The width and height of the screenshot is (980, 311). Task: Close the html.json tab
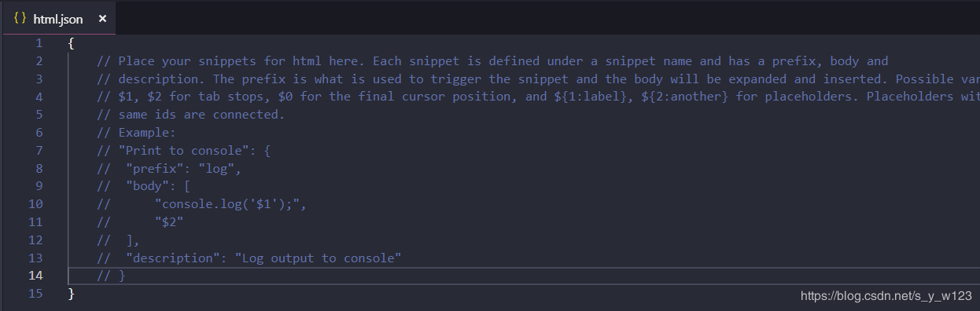(102, 19)
